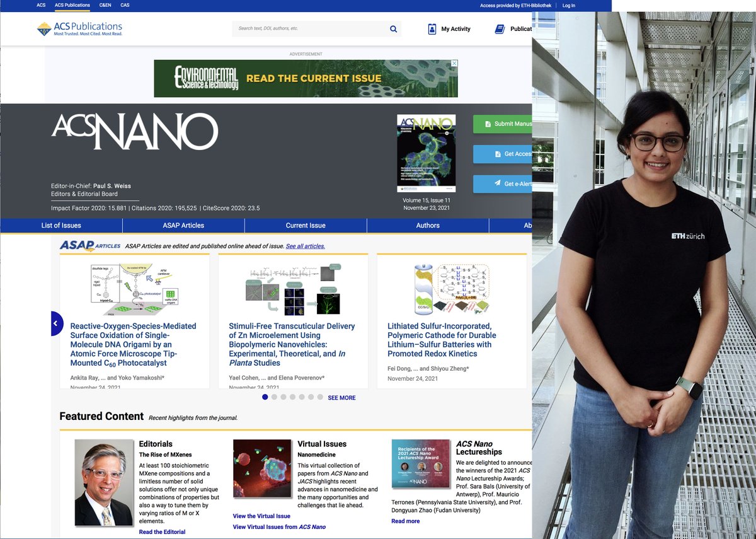Screen dimensions: 756x539
Task: Click Read the Editorial link
Action: 163,532
